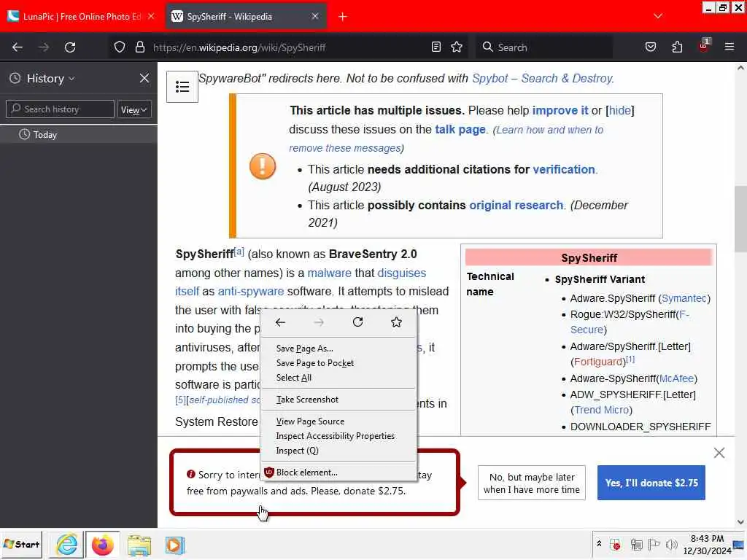
Task: Toggle Reader View icon in address bar
Action: point(436,47)
